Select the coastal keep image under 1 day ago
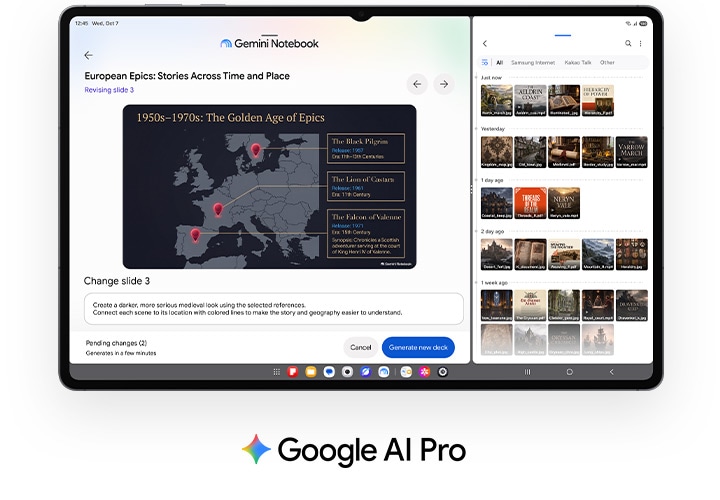Viewport: 720px width, 500px height. pyautogui.click(x=497, y=203)
